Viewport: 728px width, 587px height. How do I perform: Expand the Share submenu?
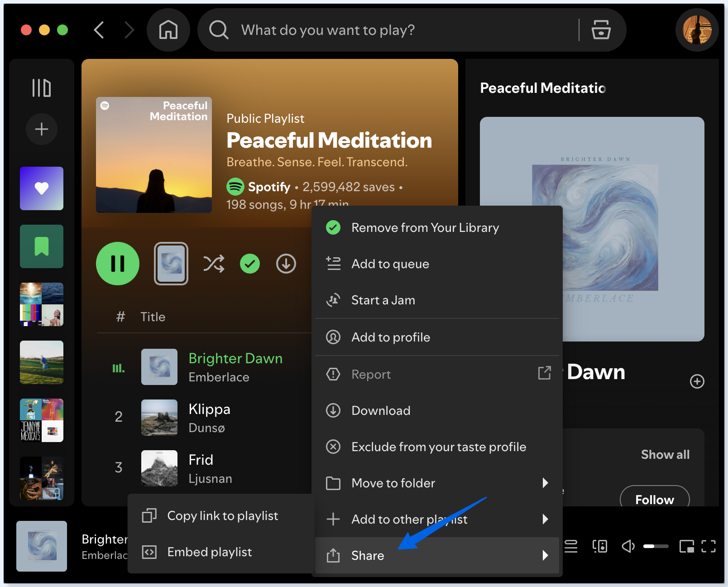[x=367, y=555]
